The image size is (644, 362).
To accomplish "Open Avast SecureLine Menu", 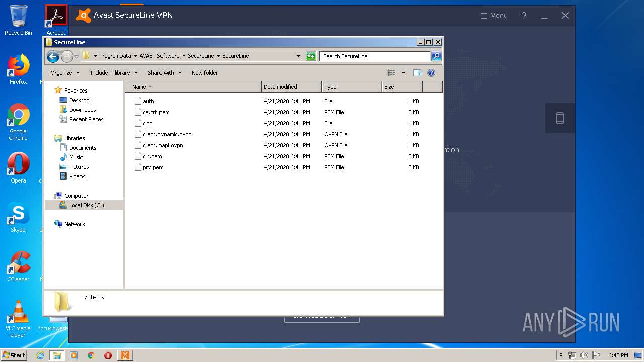I will (x=494, y=15).
